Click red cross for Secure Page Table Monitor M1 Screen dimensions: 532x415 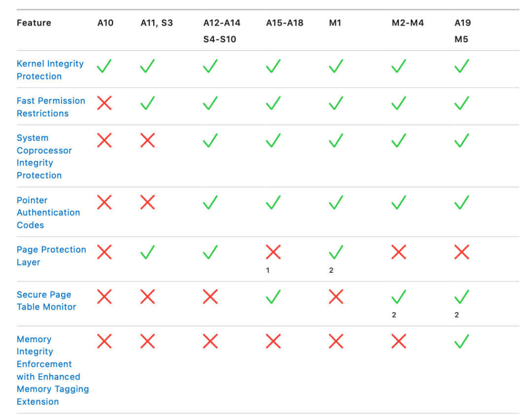click(x=336, y=296)
